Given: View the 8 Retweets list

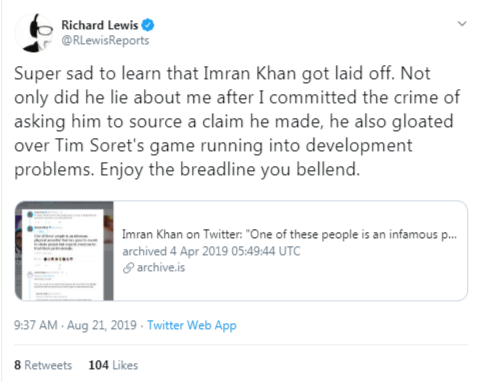Looking at the screenshot, I should (43, 365).
